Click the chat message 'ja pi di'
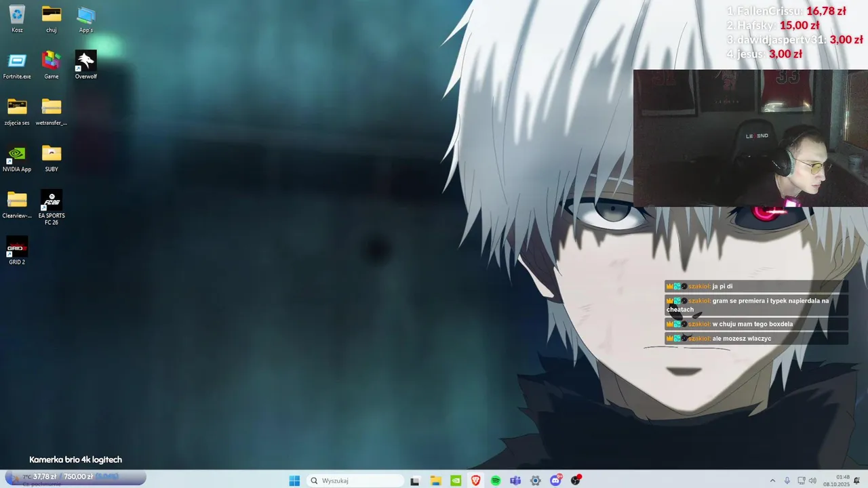Image resolution: width=868 pixels, height=488 pixels. pyautogui.click(x=756, y=286)
